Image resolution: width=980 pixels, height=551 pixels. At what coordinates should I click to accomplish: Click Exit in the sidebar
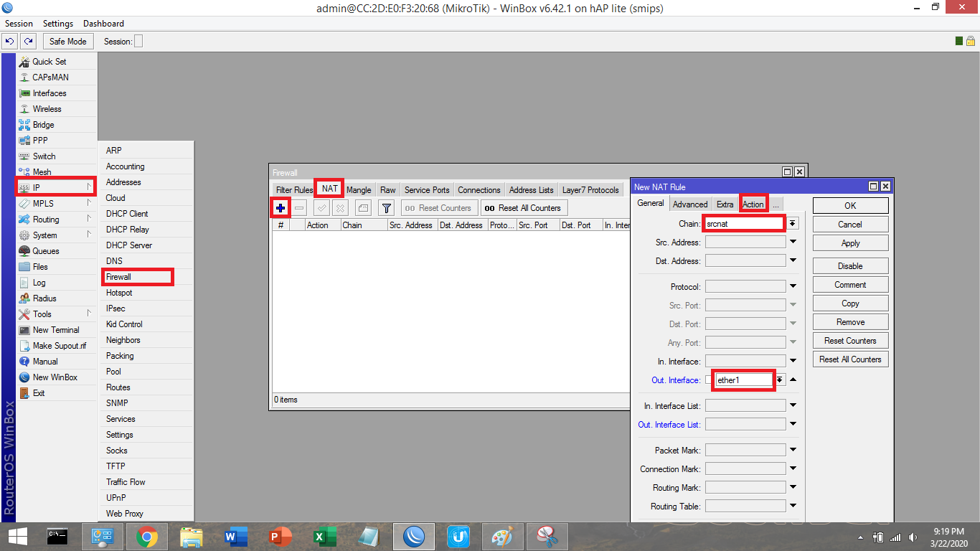coord(39,393)
